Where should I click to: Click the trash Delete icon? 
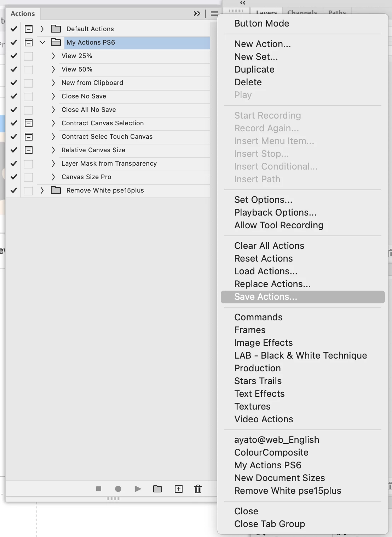coord(198,489)
